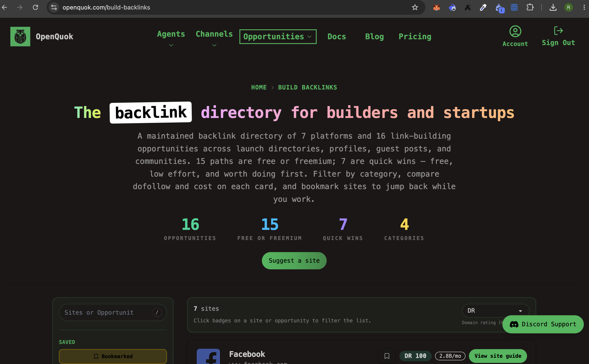Click the SAVED section heading
Viewport: 589px width, 364px height.
pos(67,342)
